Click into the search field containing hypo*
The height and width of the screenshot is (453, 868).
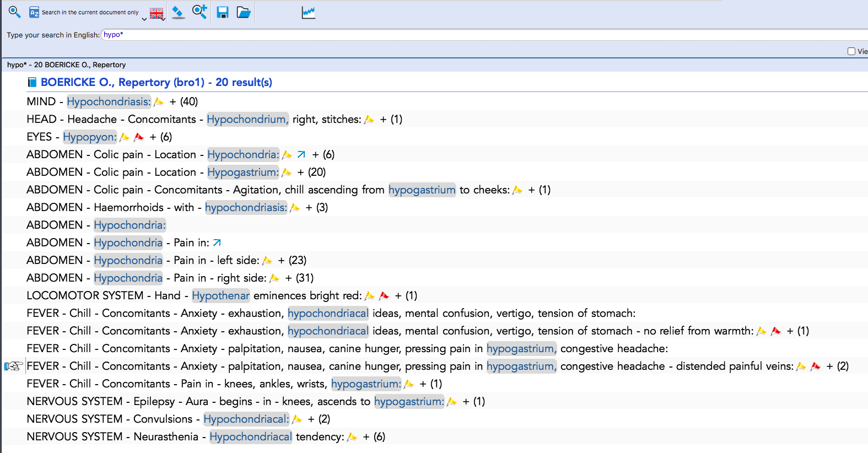[x=484, y=34]
